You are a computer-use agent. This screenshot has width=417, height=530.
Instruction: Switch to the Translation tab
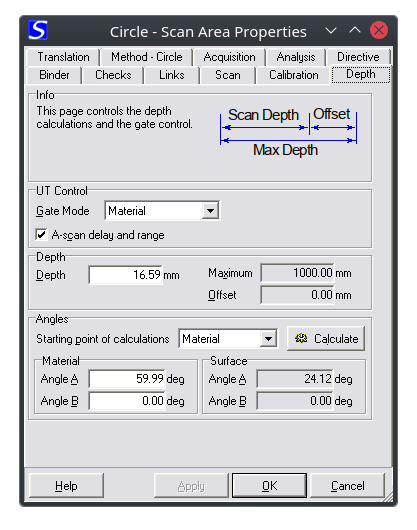(64, 57)
